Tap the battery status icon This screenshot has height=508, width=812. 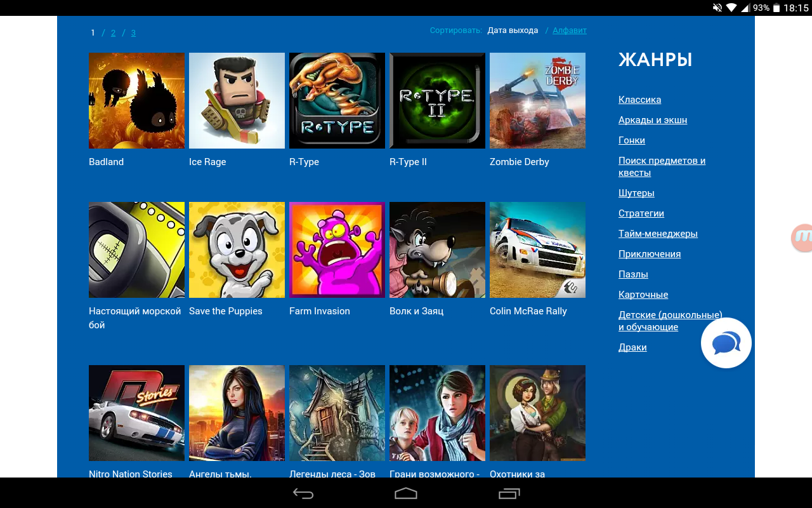778,8
